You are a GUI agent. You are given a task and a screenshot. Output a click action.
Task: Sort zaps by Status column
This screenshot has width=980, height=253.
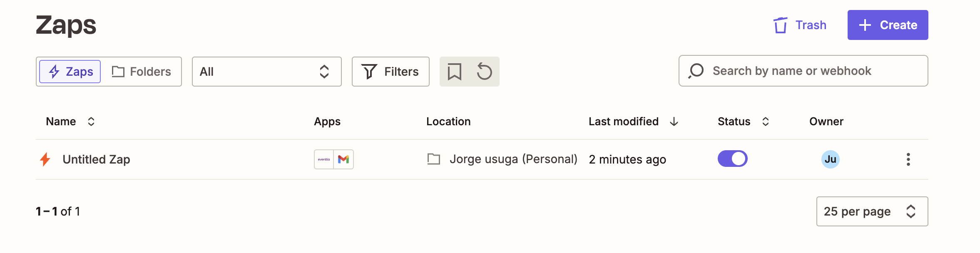click(765, 122)
